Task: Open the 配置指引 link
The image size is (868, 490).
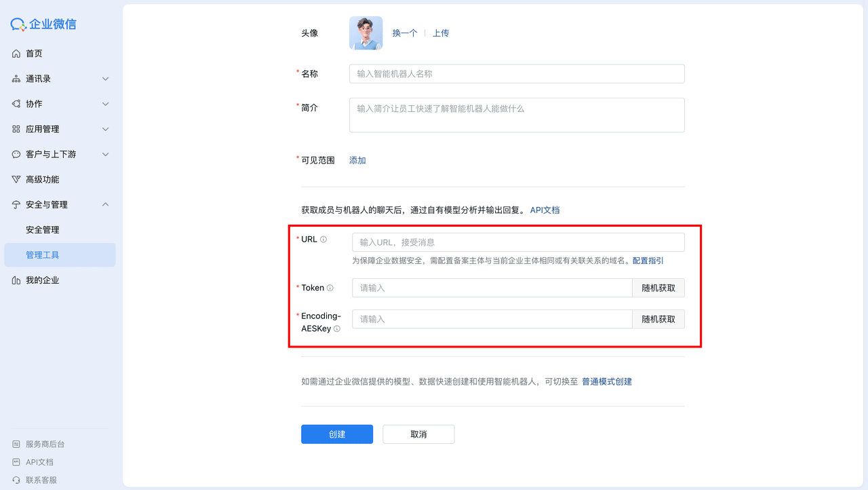Action: click(x=647, y=260)
